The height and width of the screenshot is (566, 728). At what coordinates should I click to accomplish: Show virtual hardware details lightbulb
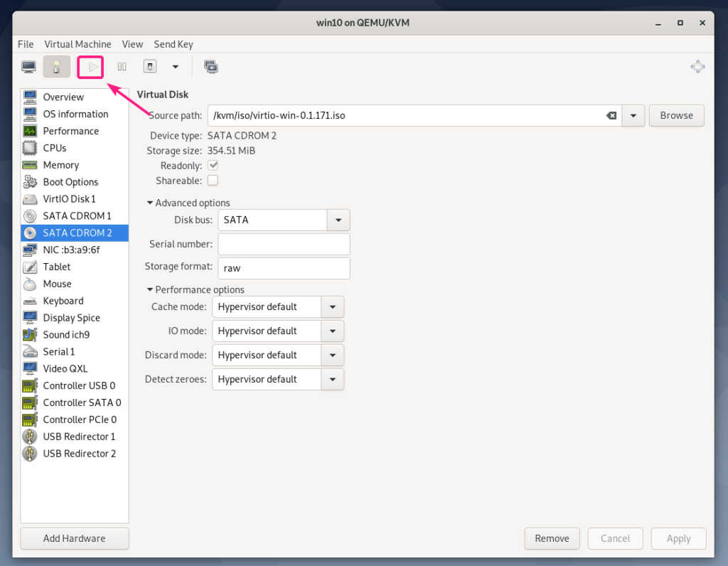pos(57,67)
